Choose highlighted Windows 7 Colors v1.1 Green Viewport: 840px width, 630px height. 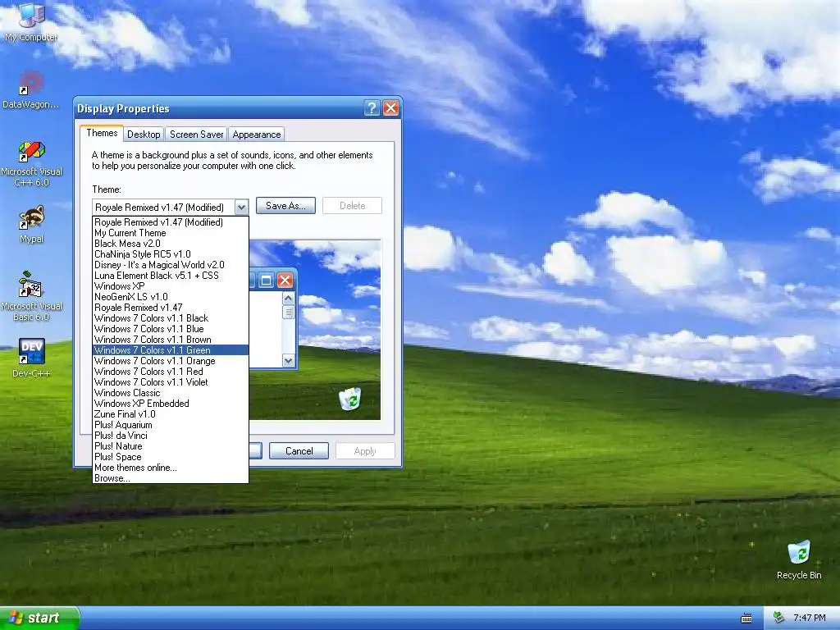(x=171, y=349)
